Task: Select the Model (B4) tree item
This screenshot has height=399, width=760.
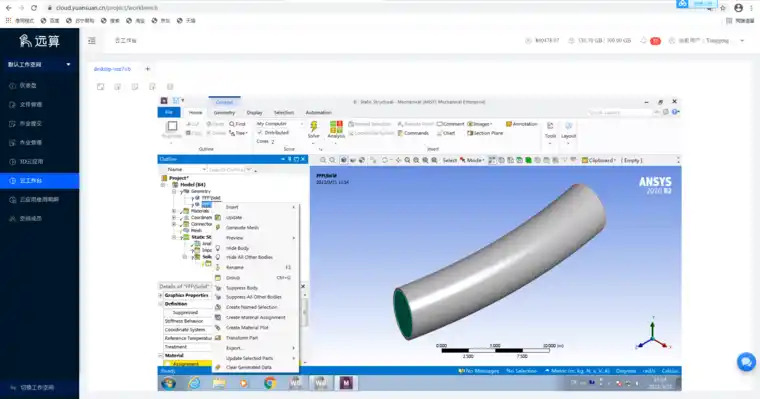Action: point(192,185)
